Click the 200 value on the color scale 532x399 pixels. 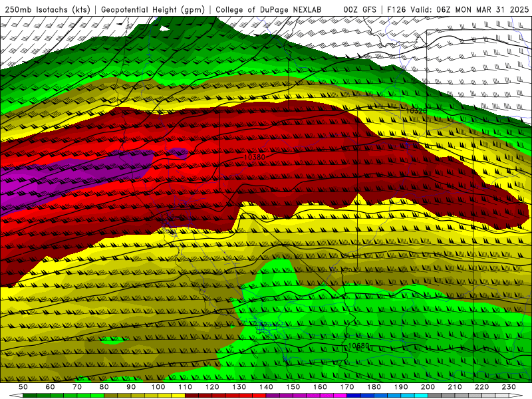(x=428, y=387)
